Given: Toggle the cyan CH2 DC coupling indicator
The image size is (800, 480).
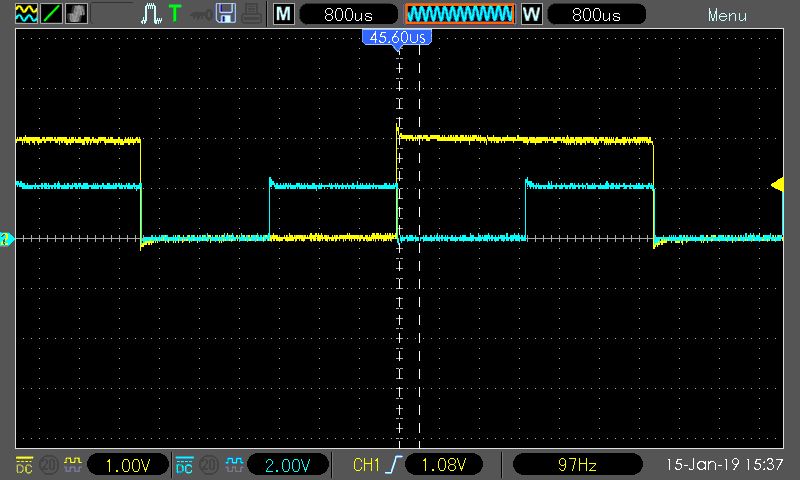Looking at the screenshot, I should click(185, 465).
